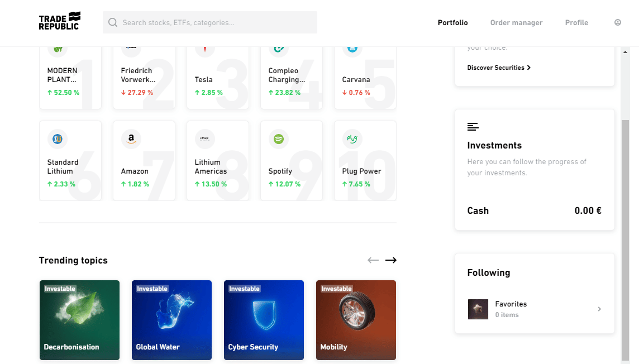Viewport: 639px width, 364px height.
Task: Open the Plug Power stock name
Action: 361,171
